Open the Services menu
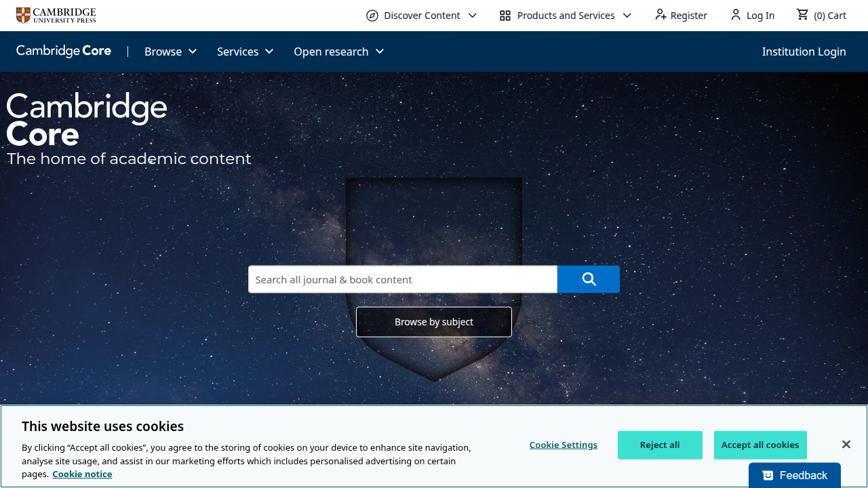The height and width of the screenshot is (488, 868). tap(245, 52)
